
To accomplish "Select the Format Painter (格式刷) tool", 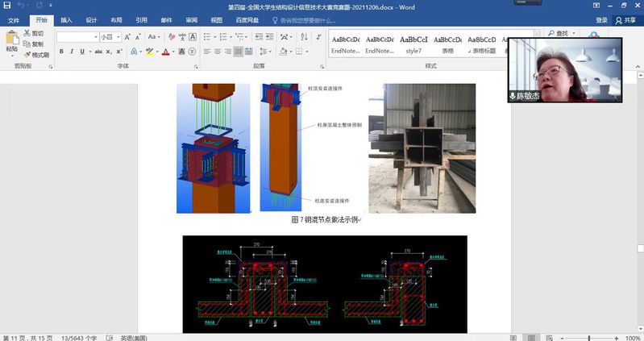I will tap(37, 55).
